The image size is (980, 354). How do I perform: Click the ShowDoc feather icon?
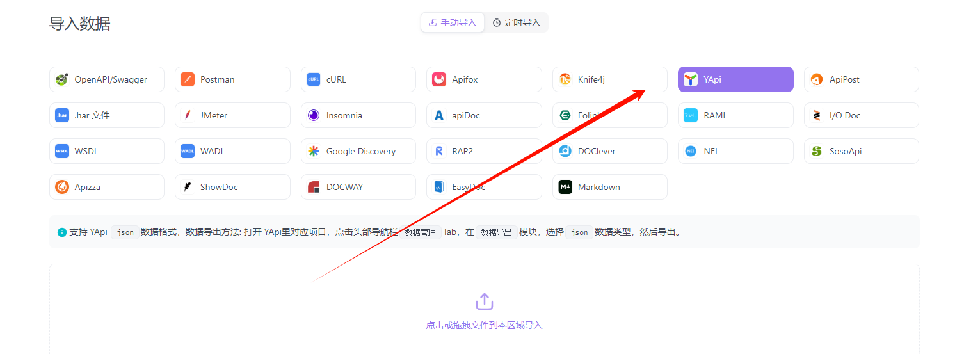[188, 187]
